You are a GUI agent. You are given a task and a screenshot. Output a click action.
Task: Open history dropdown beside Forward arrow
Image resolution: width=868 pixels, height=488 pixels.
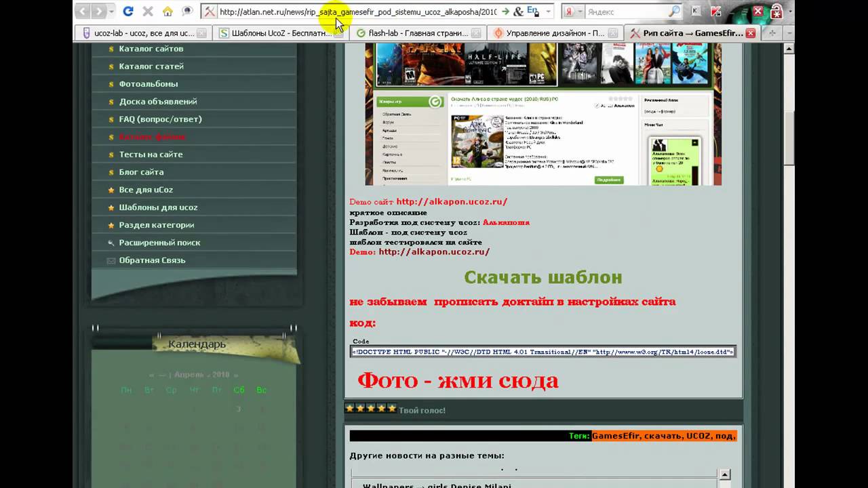pyautogui.click(x=111, y=12)
